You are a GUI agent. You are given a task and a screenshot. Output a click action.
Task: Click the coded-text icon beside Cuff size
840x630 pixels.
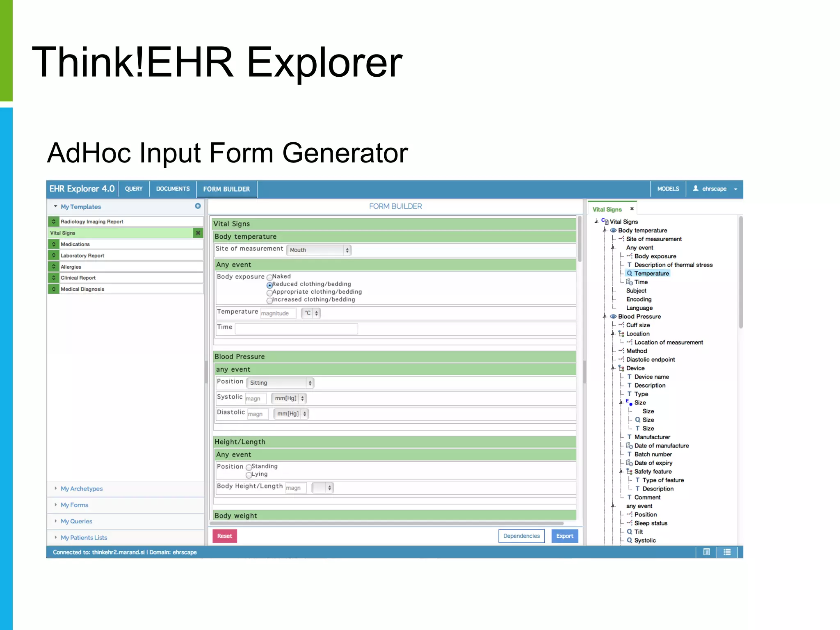[621, 325]
